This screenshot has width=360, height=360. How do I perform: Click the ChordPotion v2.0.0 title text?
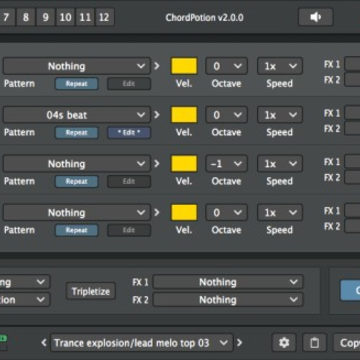coord(204,17)
